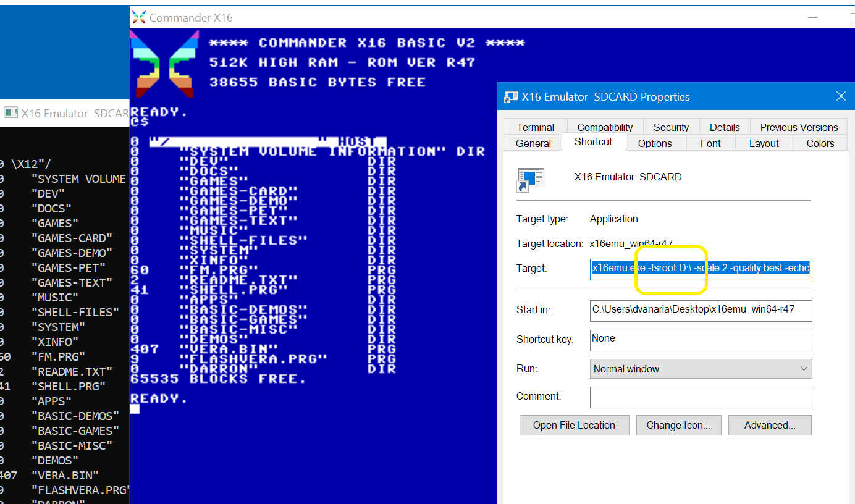Open the Details tab
The image size is (855, 504).
(725, 127)
